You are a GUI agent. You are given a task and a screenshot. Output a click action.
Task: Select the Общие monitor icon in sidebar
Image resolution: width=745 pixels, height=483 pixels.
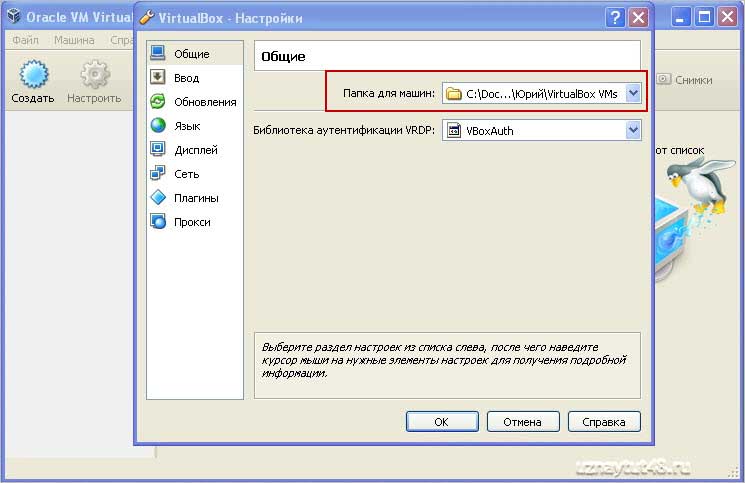tap(158, 53)
